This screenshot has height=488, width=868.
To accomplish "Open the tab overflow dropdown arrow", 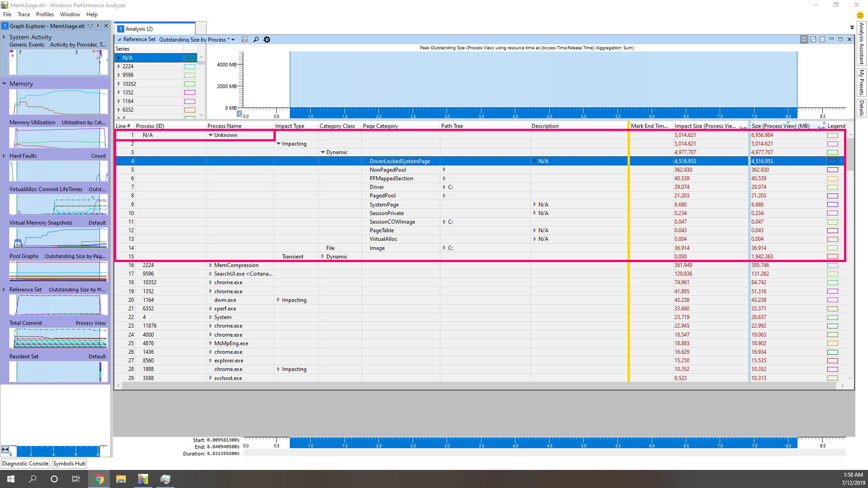I will (x=852, y=28).
